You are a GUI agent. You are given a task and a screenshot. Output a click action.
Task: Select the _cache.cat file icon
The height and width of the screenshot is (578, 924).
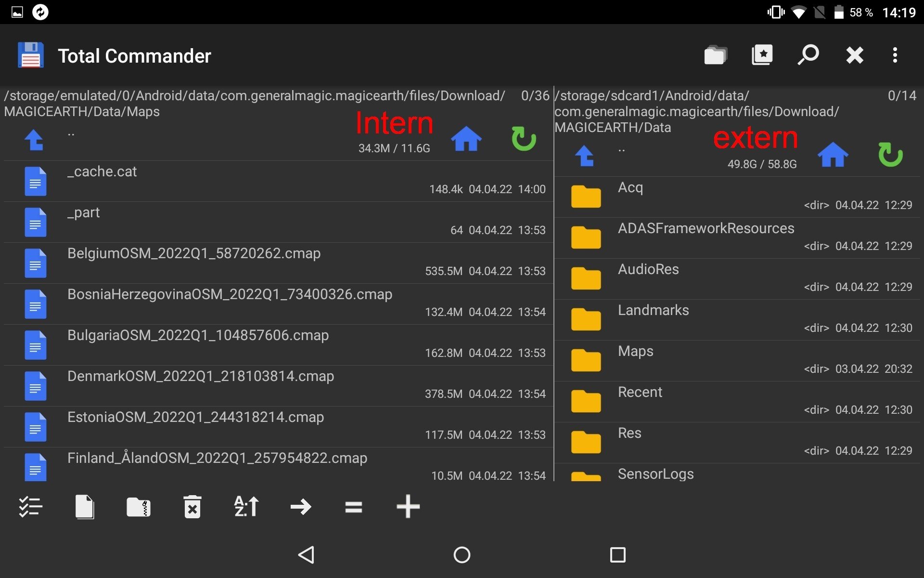[36, 182]
